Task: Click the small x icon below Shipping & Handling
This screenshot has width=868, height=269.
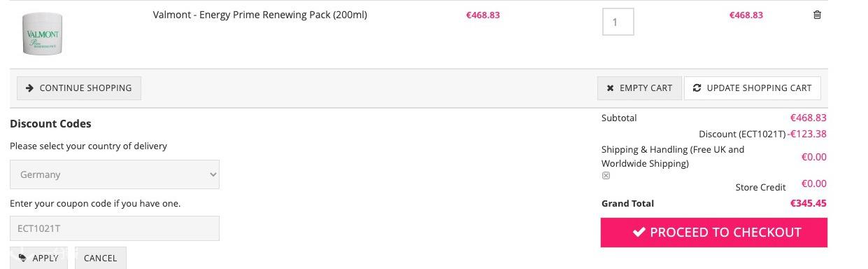Action: 606,176
